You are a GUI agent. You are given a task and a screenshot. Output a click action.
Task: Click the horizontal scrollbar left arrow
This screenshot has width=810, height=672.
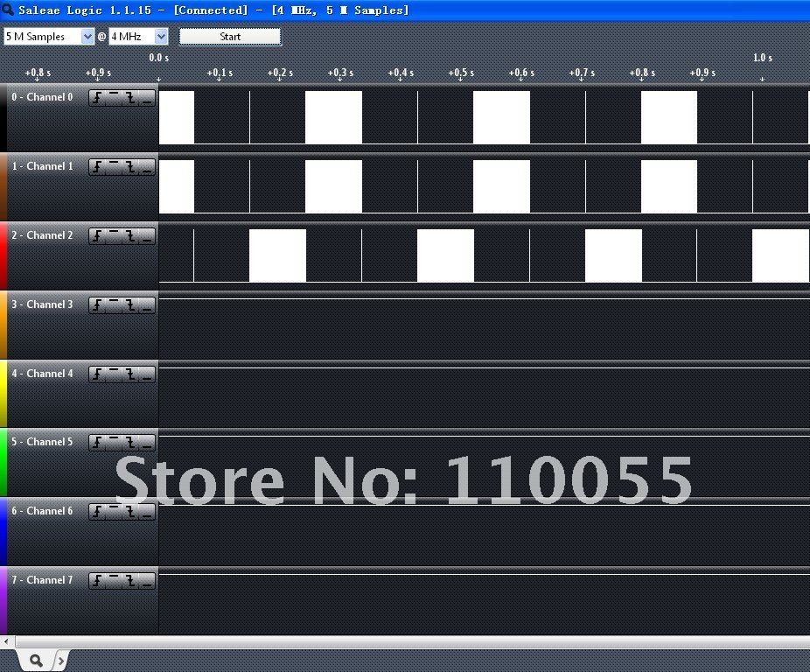[x=6, y=642]
